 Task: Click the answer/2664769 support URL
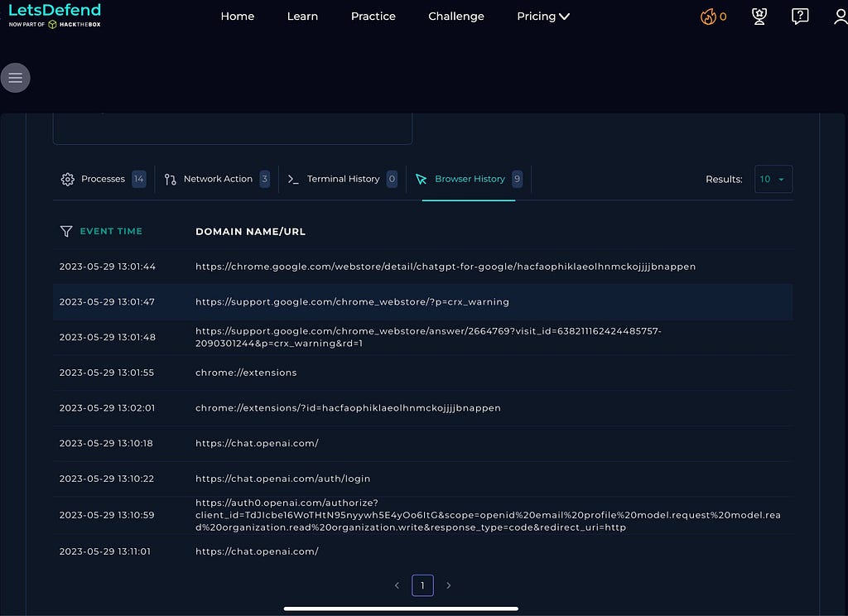(428, 337)
